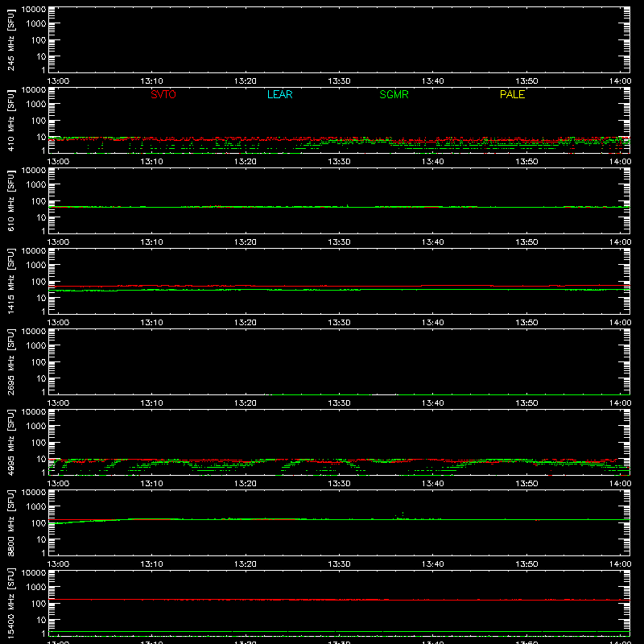
Task: Click 13:30 tick label below 1415 MHz panel
Action: coord(339,323)
